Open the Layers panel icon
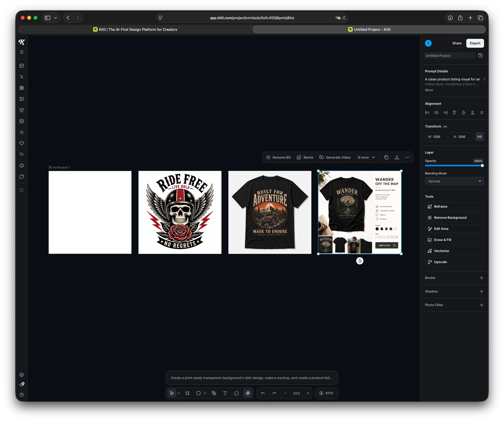The image size is (504, 422). [22, 375]
